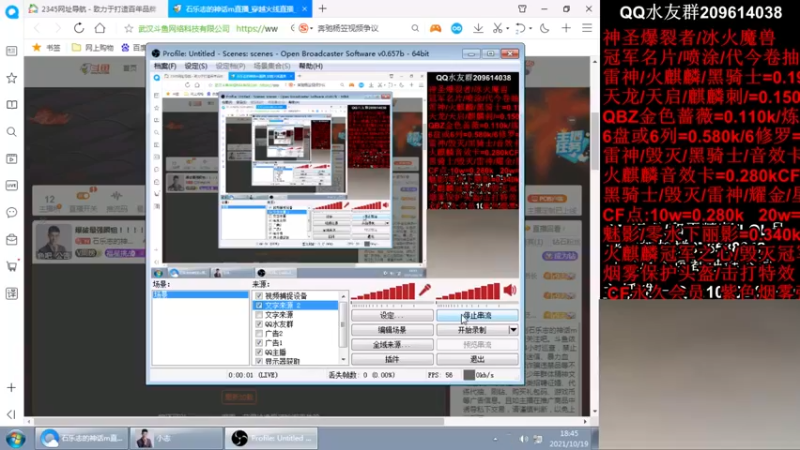The width and height of the screenshot is (800, 450).
Task: Click the 设定... button in OBS
Action: [x=392, y=316]
